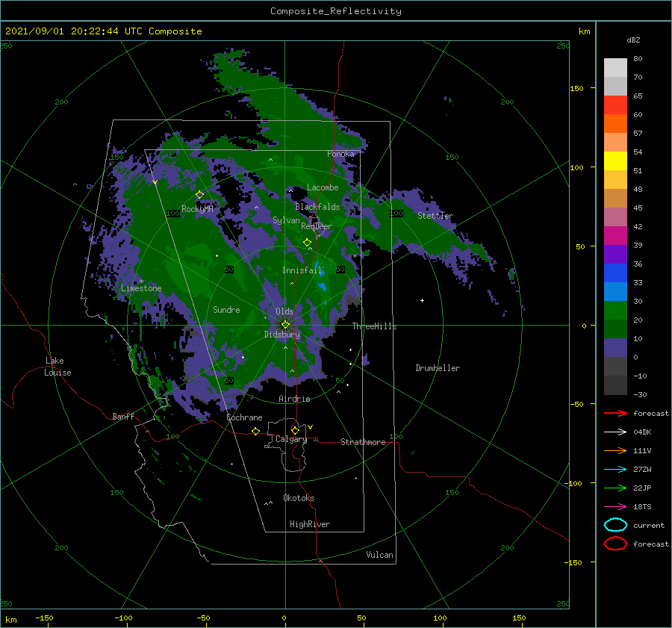Click the yellow diamond marker below RedDeer
The image size is (672, 628).
coord(308,243)
